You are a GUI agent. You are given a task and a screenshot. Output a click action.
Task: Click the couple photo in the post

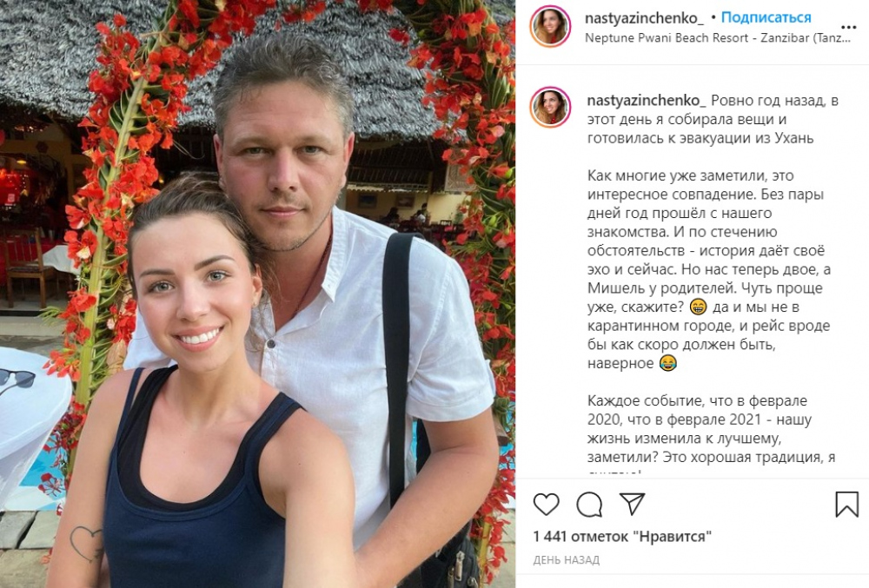258,294
